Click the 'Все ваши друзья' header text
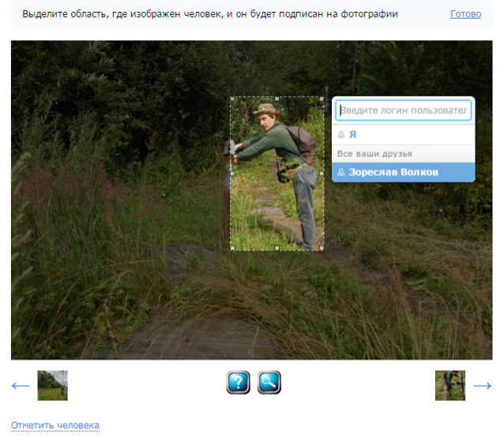This screenshot has width=504, height=444. pyautogui.click(x=374, y=154)
